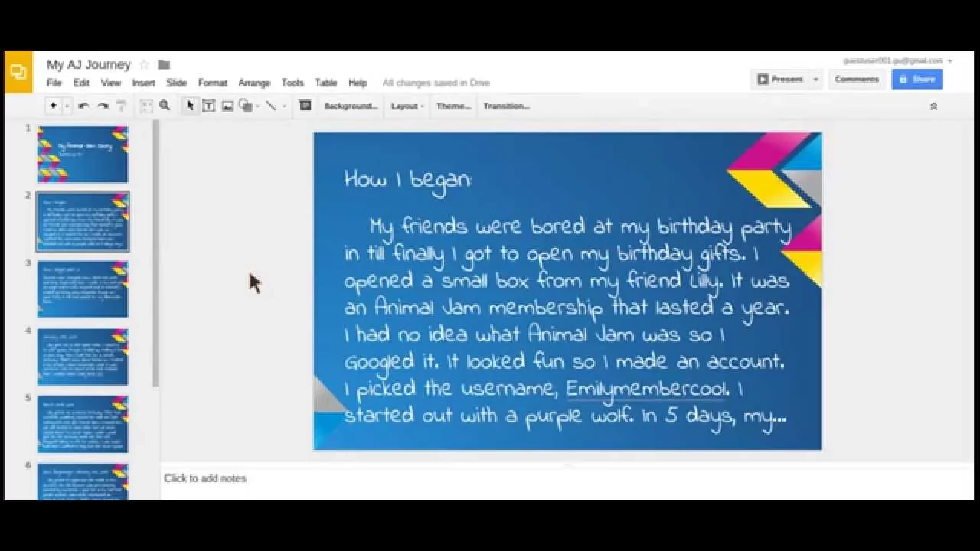Select slide 1 thumbnail
The image size is (980, 551).
(83, 154)
